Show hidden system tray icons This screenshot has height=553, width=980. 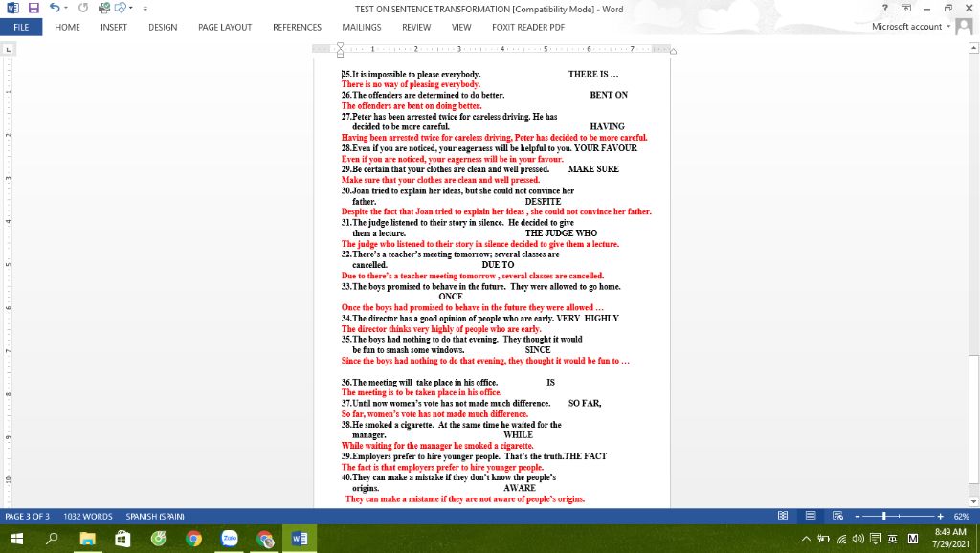[806, 539]
